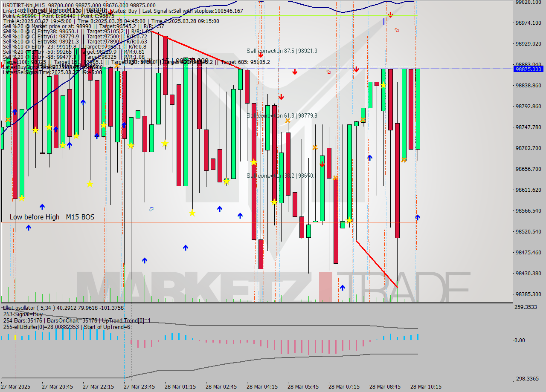Click the hollow red arrow near the top right
Image resolution: width=546 pixels, height=392 pixels.
(397, 30)
